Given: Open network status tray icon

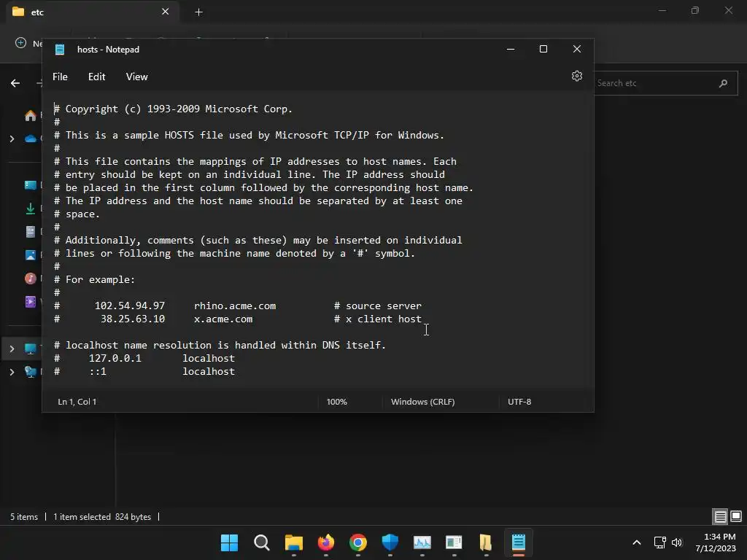Looking at the screenshot, I should pyautogui.click(x=659, y=542).
